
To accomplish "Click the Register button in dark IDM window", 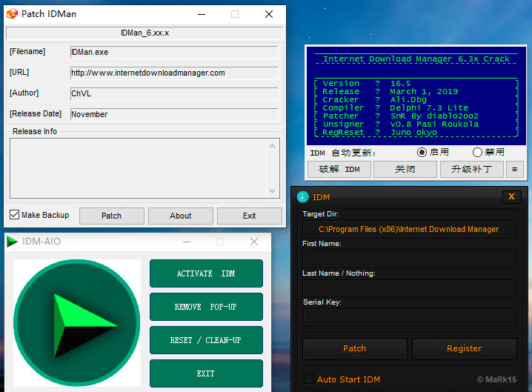I will tap(464, 348).
